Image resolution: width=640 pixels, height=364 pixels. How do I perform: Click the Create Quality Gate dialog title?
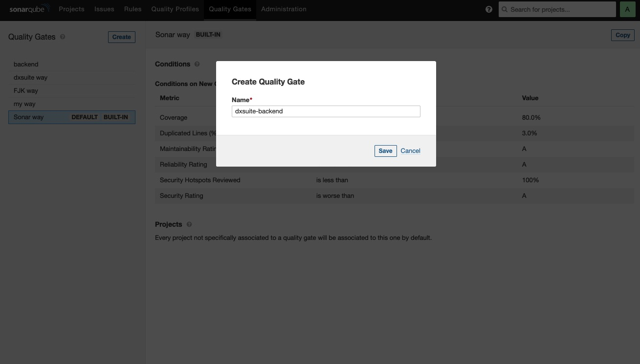pyautogui.click(x=268, y=82)
